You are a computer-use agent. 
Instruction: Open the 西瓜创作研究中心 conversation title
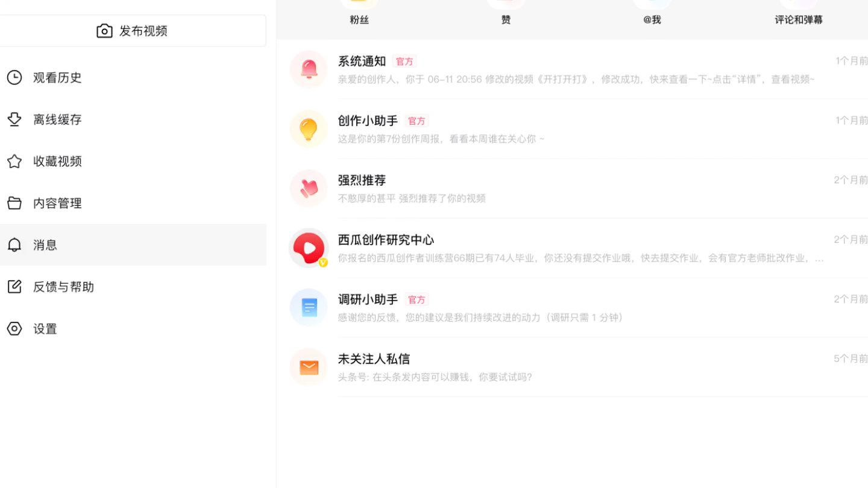click(x=386, y=240)
